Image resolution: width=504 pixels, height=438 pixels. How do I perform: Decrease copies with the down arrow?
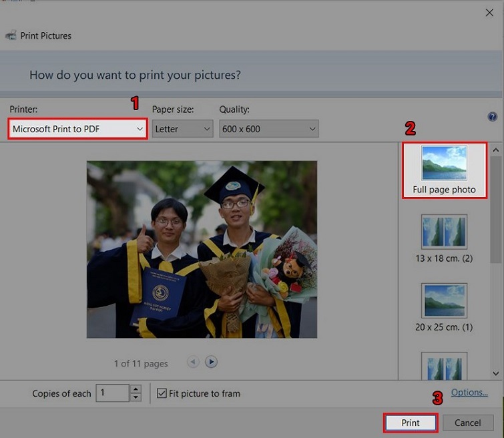(x=136, y=397)
